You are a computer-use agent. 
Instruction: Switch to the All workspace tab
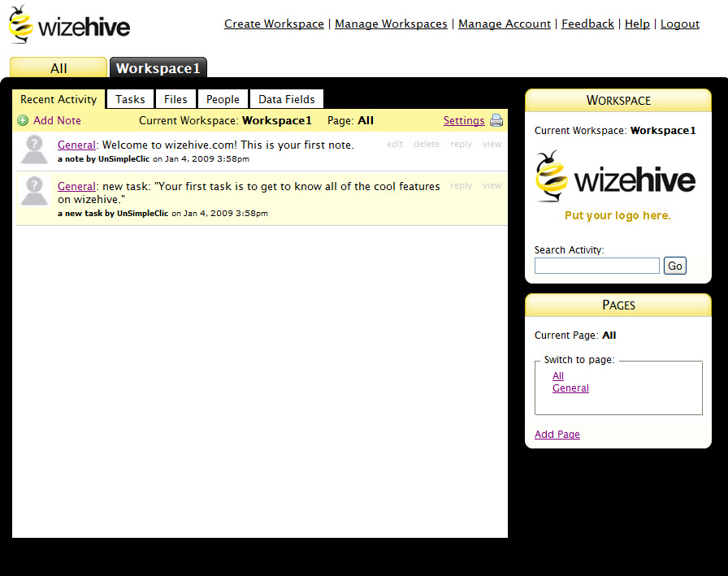coord(58,67)
